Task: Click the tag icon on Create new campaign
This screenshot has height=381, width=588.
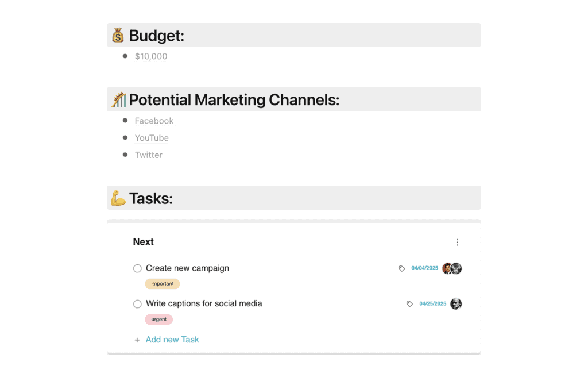Action: [x=401, y=268]
